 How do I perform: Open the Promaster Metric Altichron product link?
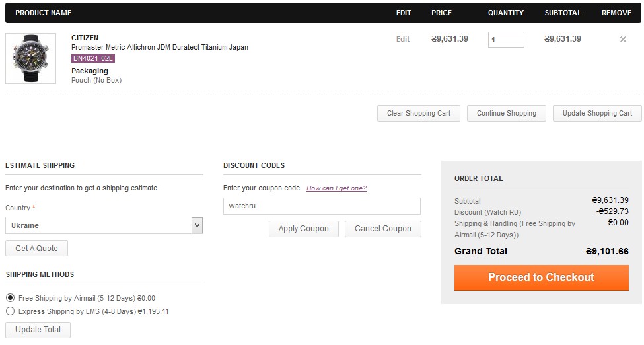(159, 48)
